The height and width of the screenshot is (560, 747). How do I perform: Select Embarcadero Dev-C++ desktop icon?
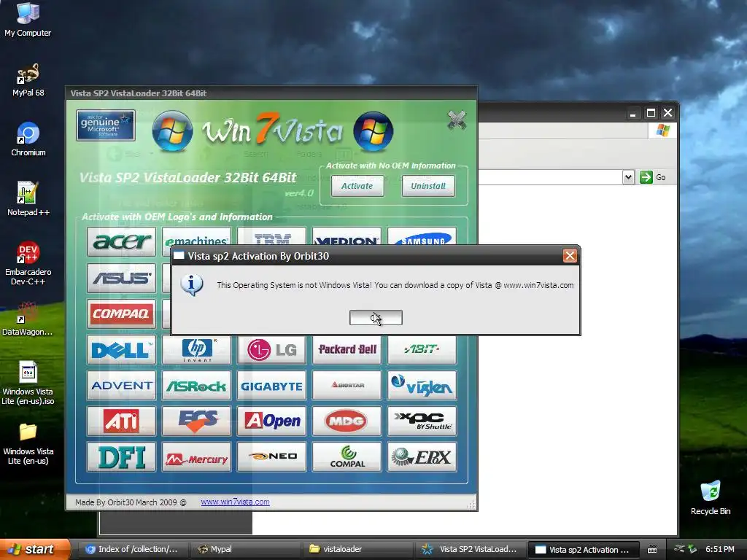click(x=28, y=263)
